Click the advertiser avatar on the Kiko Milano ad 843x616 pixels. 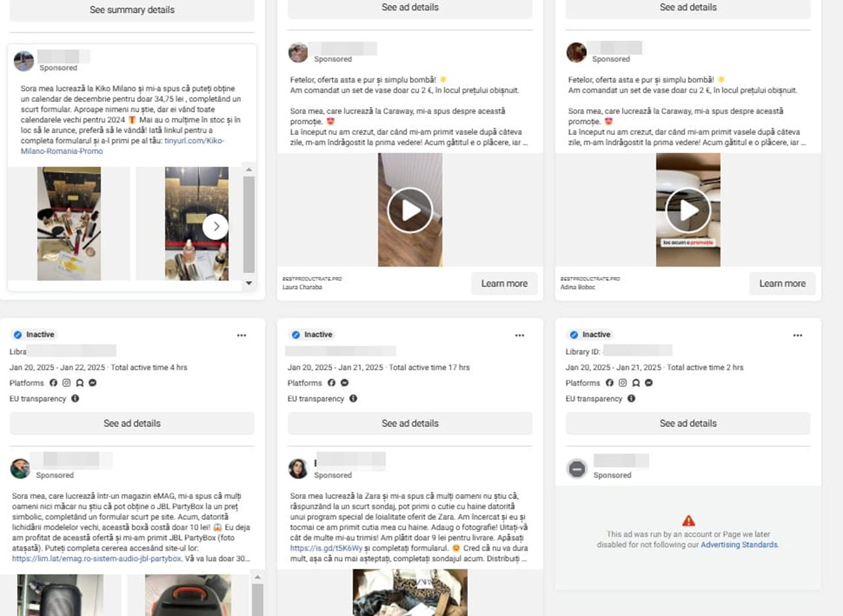[x=24, y=61]
